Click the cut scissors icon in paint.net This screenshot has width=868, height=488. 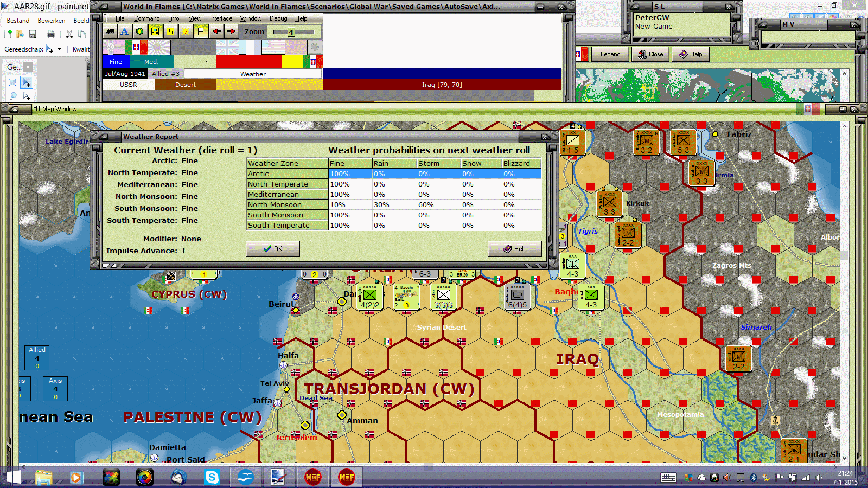click(69, 35)
